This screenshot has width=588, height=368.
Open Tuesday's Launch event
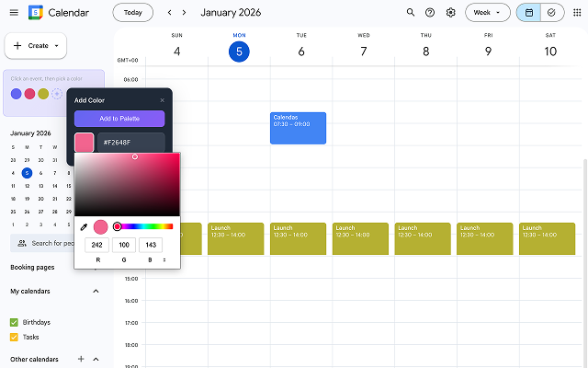click(x=298, y=239)
